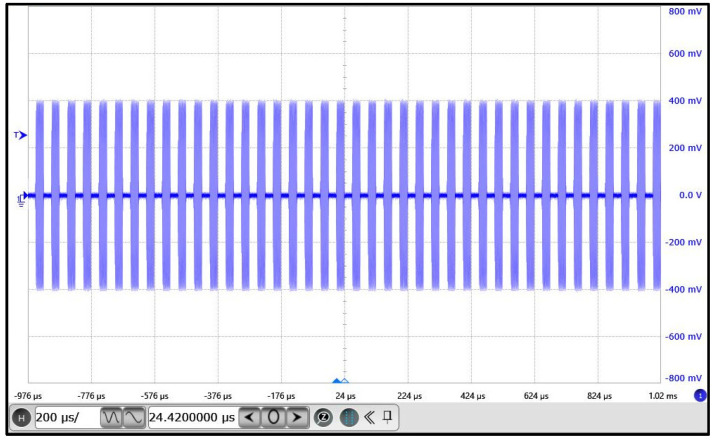Click the 824 µs time axis label
Screen dimensions: 715x443
(600, 396)
